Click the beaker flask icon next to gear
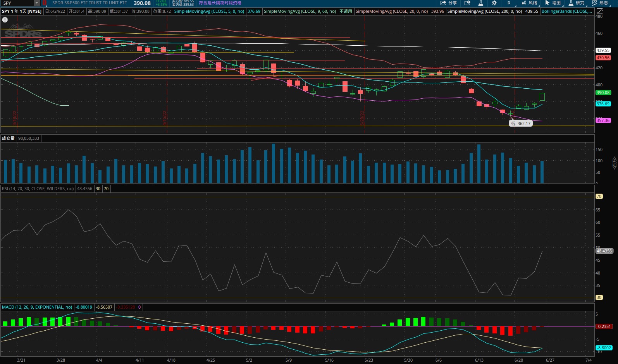618x364 pixels. (x=480, y=3)
